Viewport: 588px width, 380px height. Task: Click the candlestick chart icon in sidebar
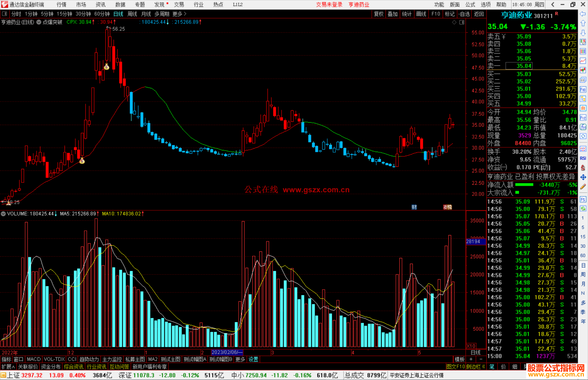(583, 70)
